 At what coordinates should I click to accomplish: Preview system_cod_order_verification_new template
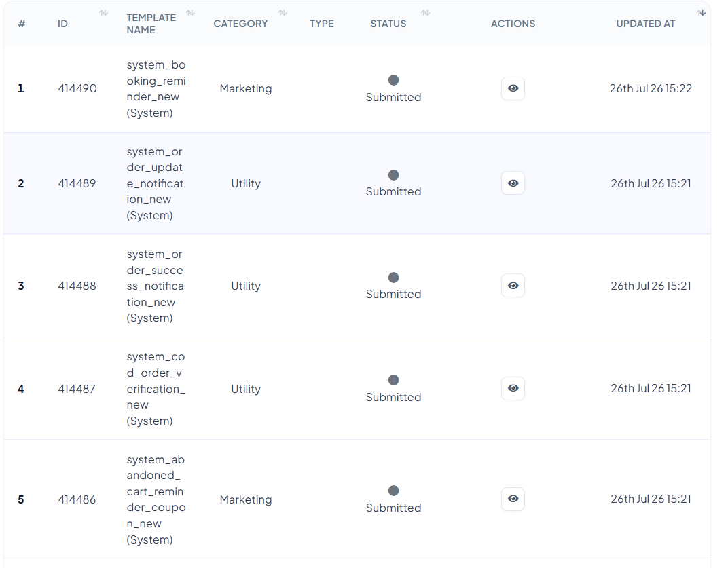tap(513, 388)
